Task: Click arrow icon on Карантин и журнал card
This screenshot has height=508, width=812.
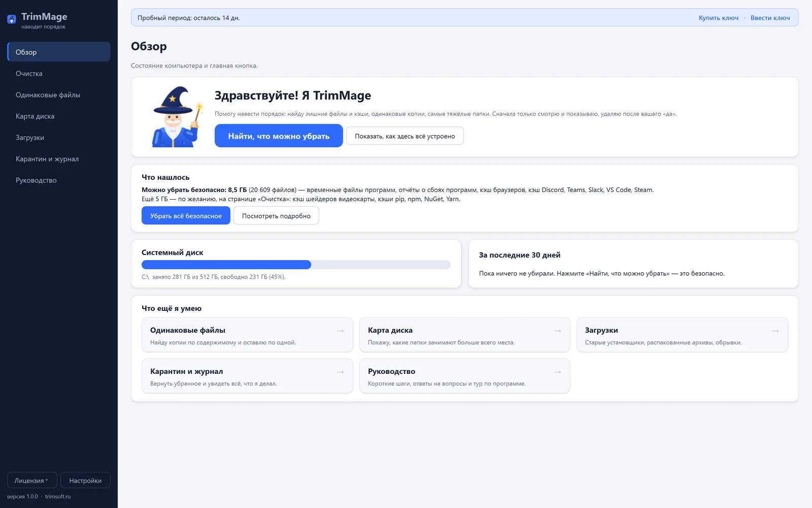Action: (340, 372)
